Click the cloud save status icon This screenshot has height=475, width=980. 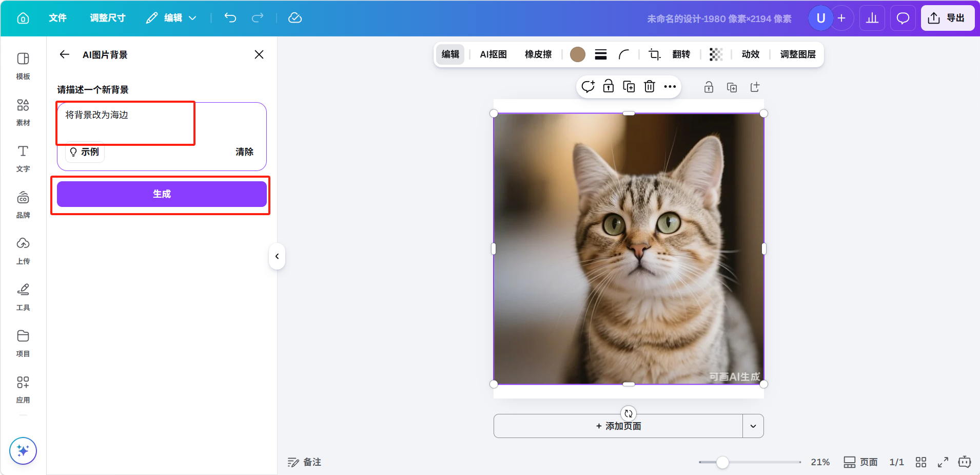(295, 18)
